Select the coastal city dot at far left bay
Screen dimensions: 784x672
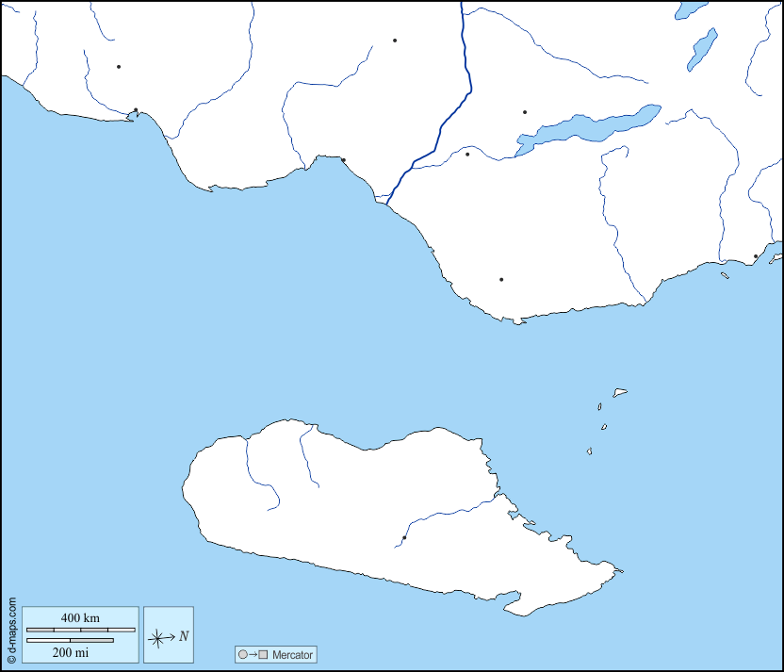(136, 110)
